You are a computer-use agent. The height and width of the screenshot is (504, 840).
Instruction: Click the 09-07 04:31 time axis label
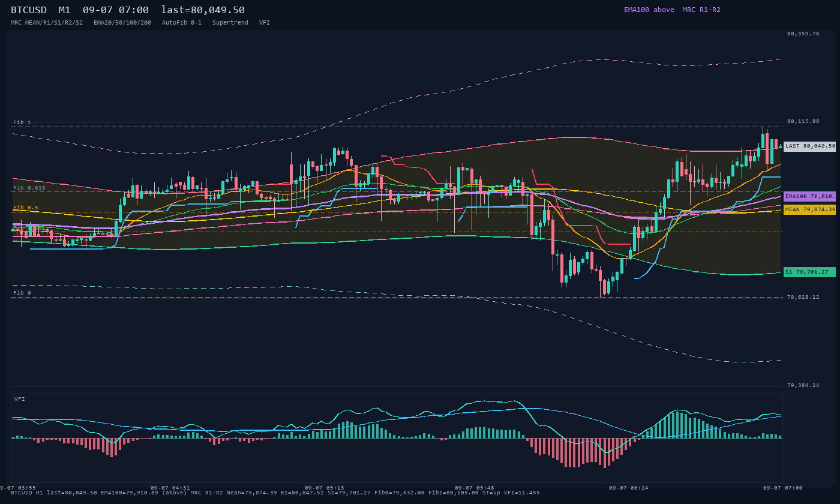[170, 488]
